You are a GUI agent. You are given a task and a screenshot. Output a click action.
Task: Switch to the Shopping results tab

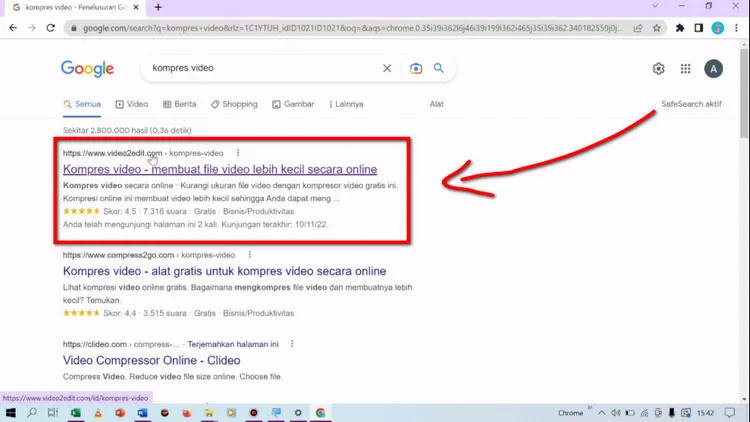click(x=234, y=104)
